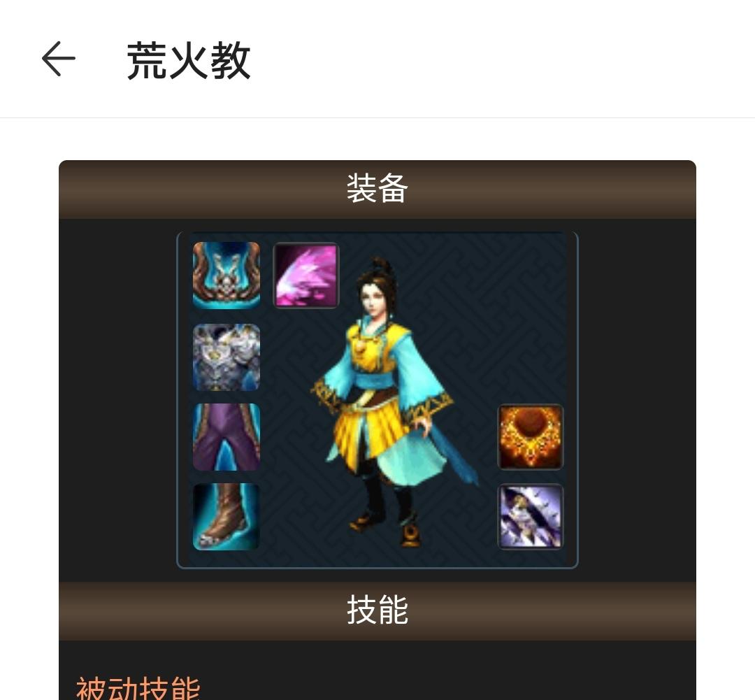Select the 被动技能 orange heading
755x700 pixels.
pos(138,688)
